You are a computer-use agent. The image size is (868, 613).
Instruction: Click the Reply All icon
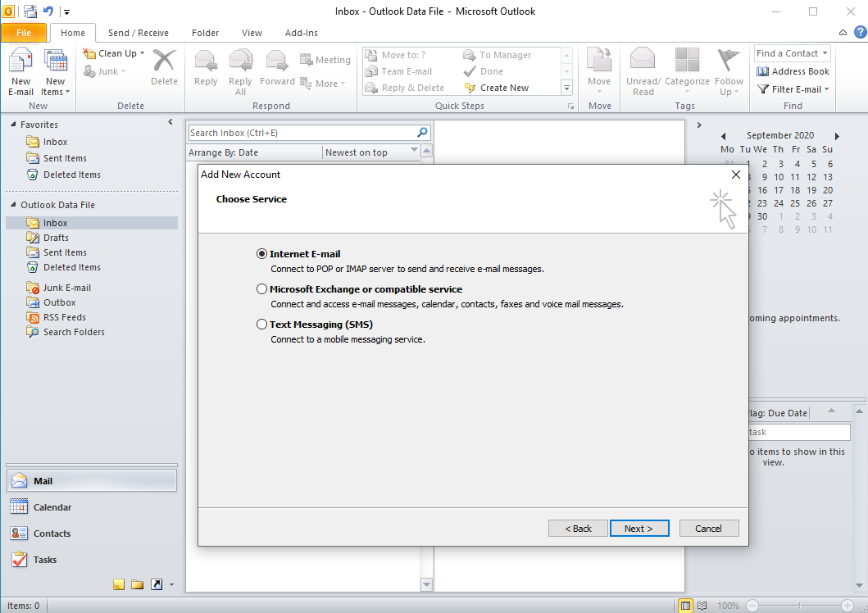pyautogui.click(x=240, y=61)
